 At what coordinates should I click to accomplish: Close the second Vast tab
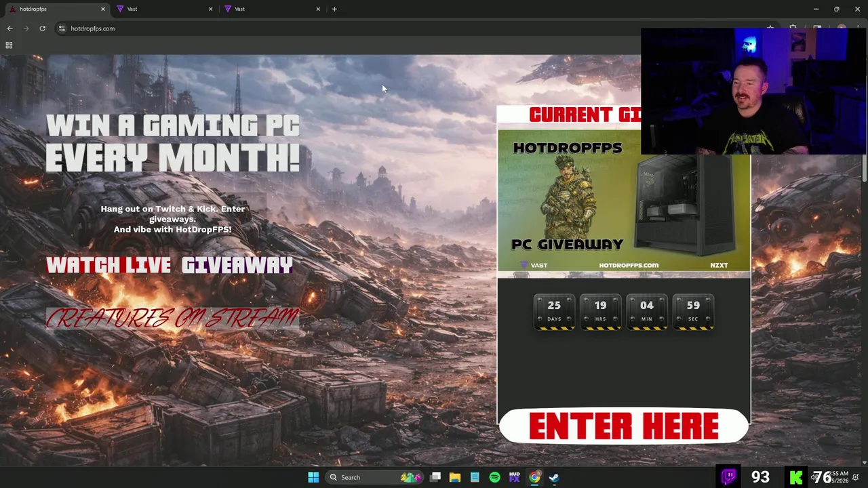pyautogui.click(x=318, y=9)
